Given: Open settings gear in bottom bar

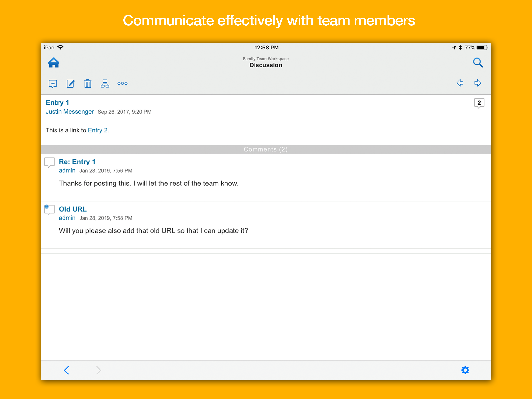Looking at the screenshot, I should (x=465, y=370).
